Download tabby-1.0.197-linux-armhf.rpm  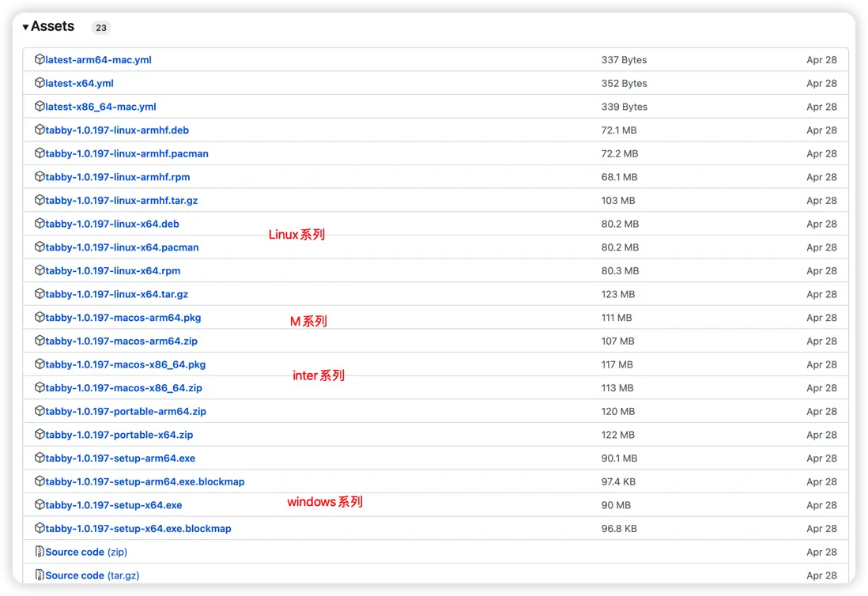point(117,177)
